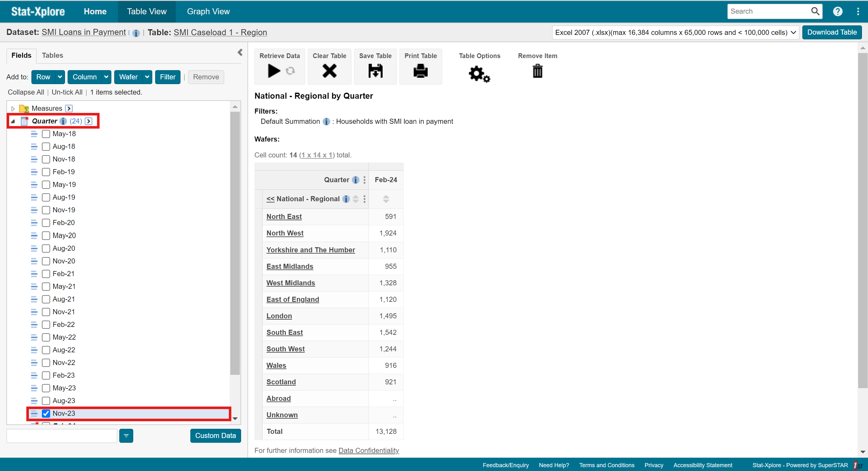Image resolution: width=868 pixels, height=471 pixels.
Task: Open the Data Confidentiality link
Action: 369,450
